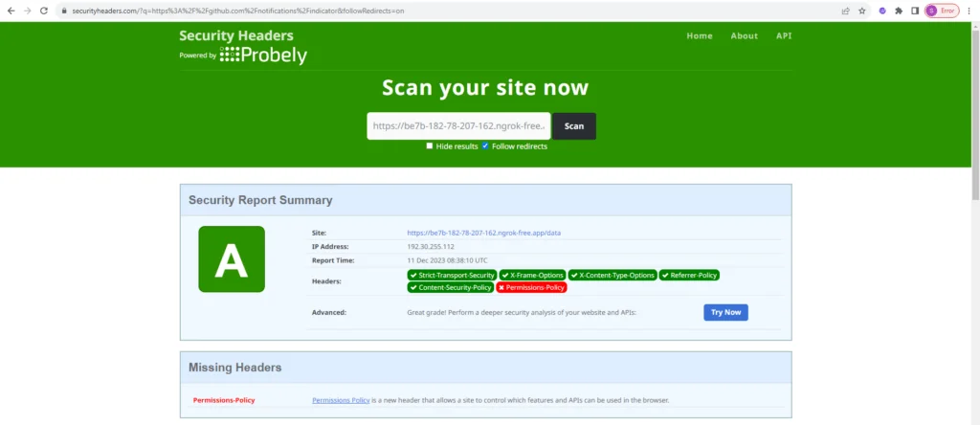The width and height of the screenshot is (980, 425).
Task: Open the Extensions puzzle icon
Action: pos(899,11)
